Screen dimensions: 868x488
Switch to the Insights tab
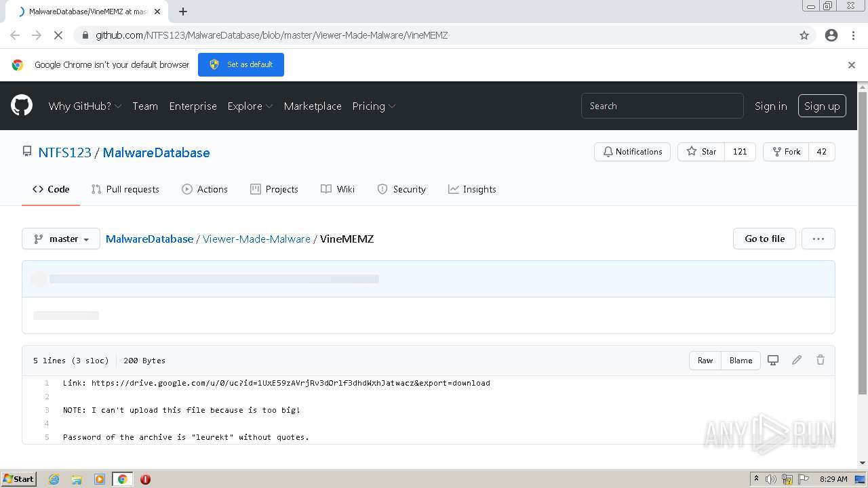[x=472, y=189]
